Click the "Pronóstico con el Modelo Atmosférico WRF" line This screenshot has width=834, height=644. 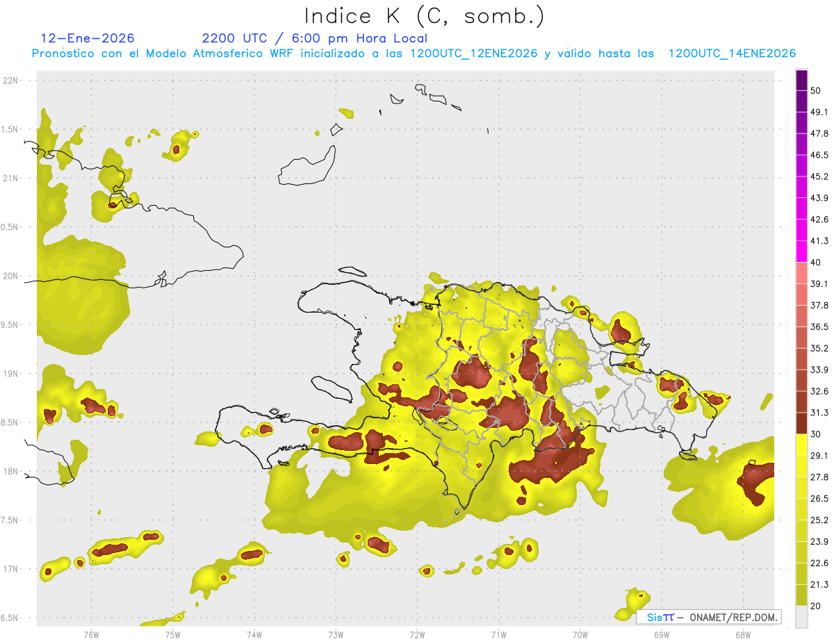point(414,53)
